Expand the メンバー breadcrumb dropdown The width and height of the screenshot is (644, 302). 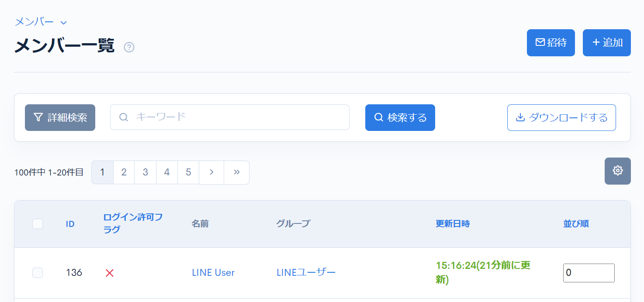click(x=40, y=22)
